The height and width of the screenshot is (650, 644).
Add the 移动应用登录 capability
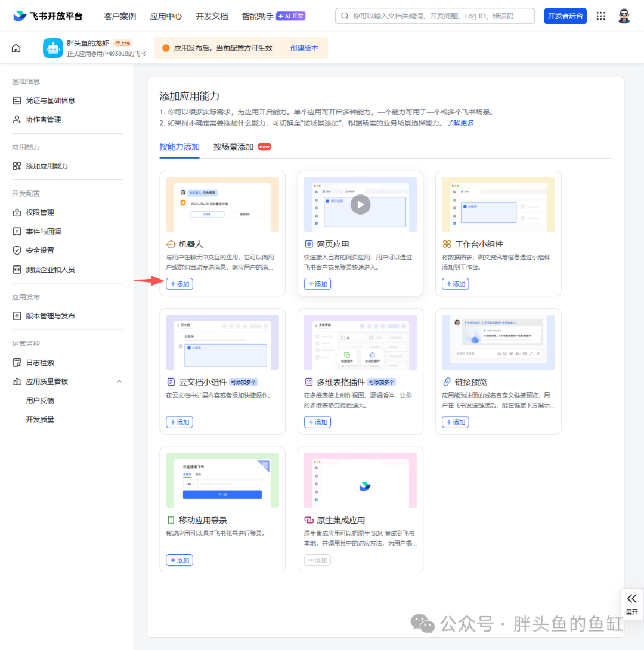tap(179, 560)
